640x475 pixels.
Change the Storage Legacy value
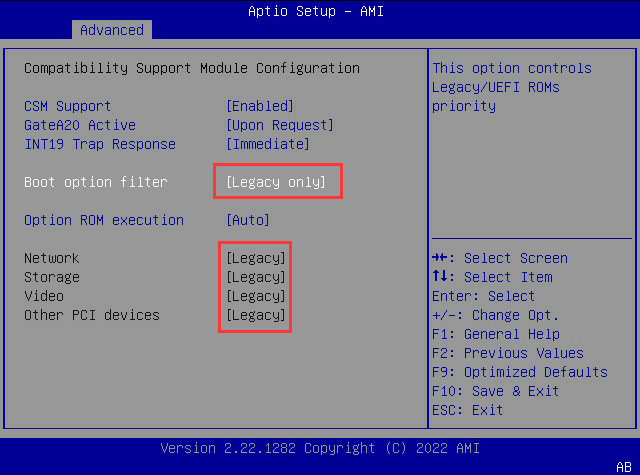pyautogui.click(x=256, y=277)
